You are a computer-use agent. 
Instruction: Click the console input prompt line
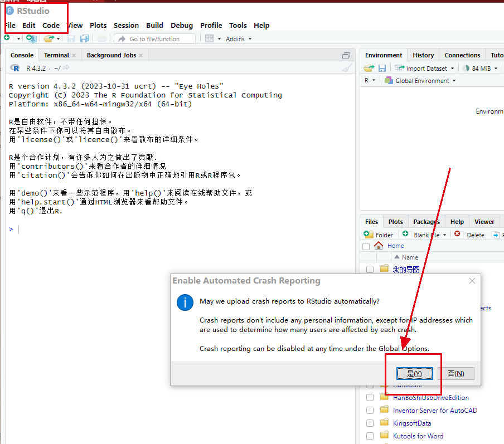tap(180, 229)
